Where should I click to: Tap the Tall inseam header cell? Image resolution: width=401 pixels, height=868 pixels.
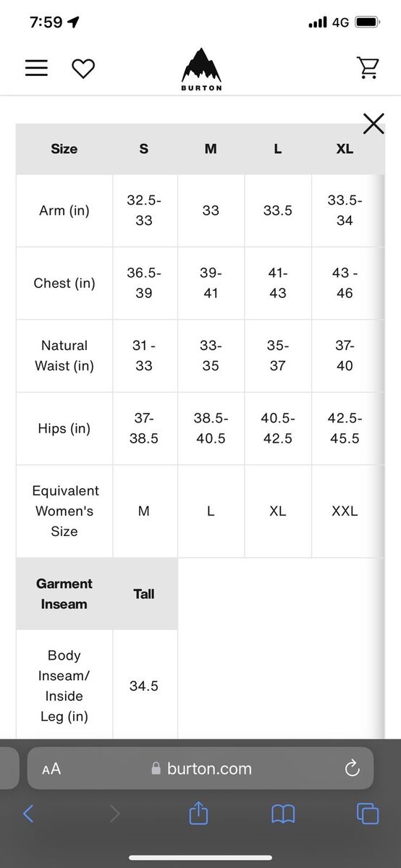(144, 594)
